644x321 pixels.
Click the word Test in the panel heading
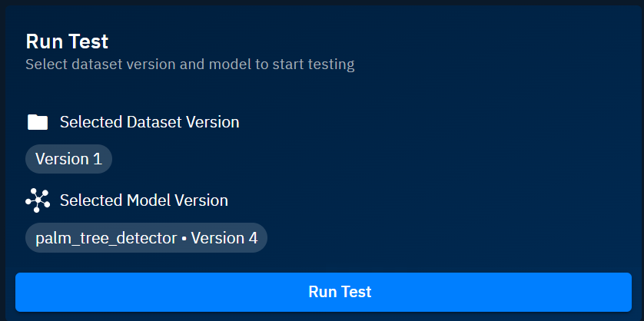[89, 41]
